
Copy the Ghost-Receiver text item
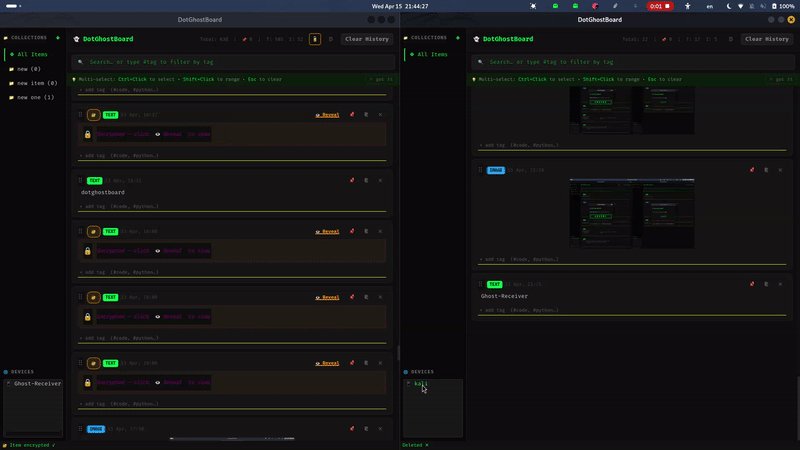click(x=766, y=284)
